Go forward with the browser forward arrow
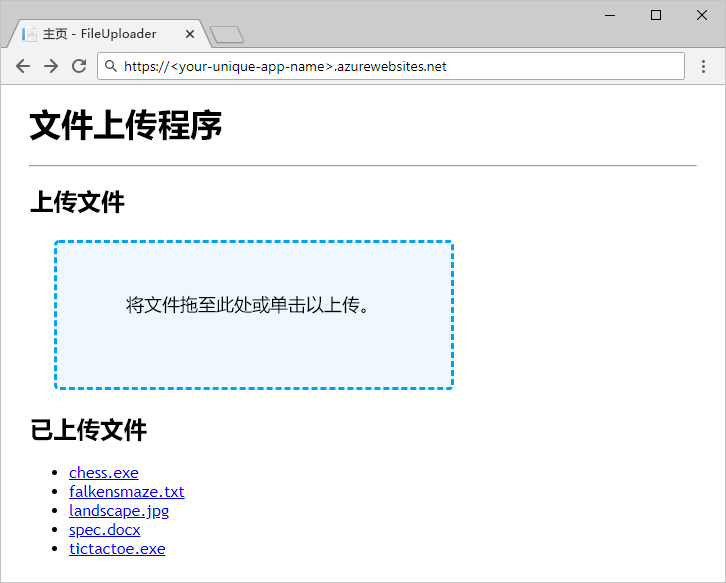The height and width of the screenshot is (583, 726). pyautogui.click(x=51, y=66)
